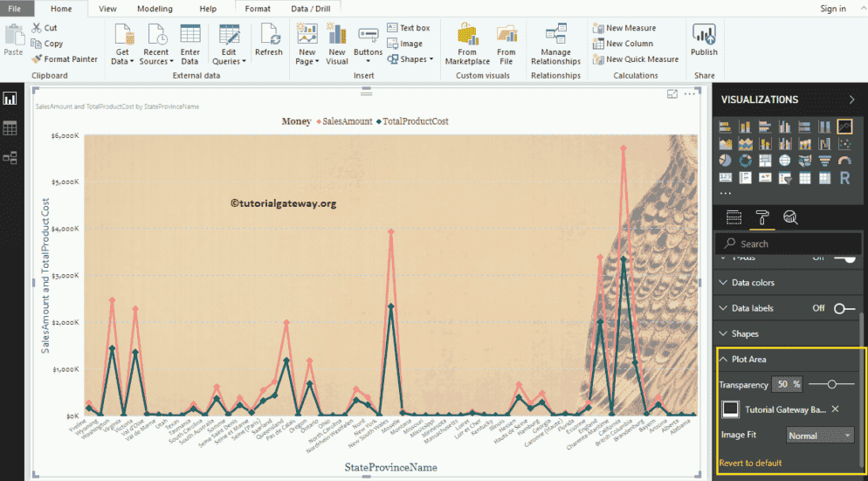Select the Funnel chart visual
This screenshot has height=481, width=868.
click(x=825, y=161)
